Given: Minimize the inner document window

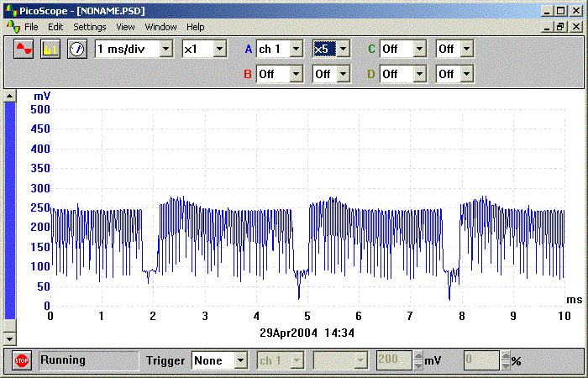Looking at the screenshot, I should [x=549, y=27].
